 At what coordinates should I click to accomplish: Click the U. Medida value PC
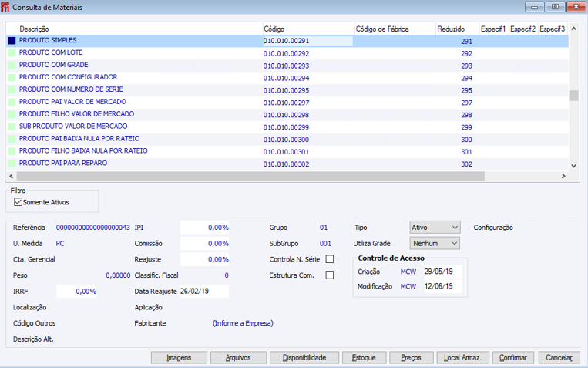coord(60,243)
